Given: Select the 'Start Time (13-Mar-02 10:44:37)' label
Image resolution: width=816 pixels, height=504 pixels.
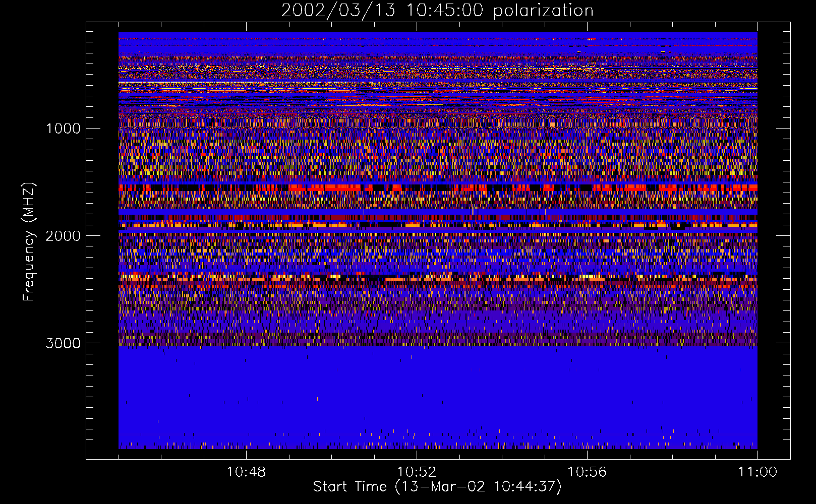Looking at the screenshot, I should (437, 487).
